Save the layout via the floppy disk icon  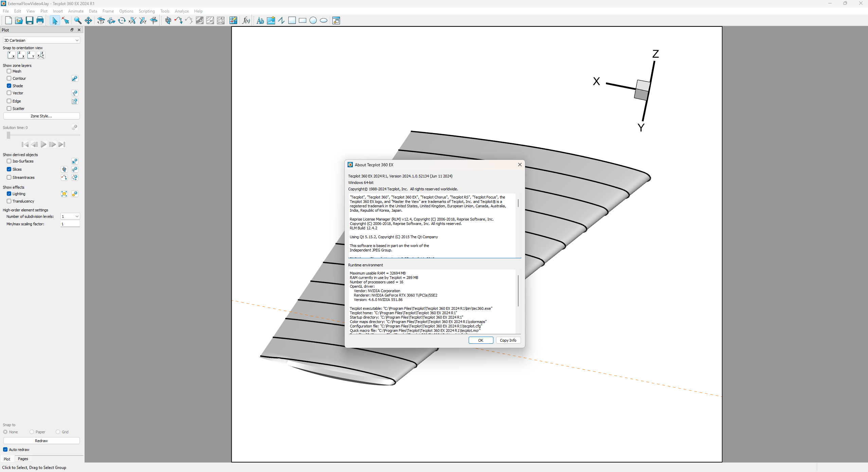pyautogui.click(x=30, y=20)
